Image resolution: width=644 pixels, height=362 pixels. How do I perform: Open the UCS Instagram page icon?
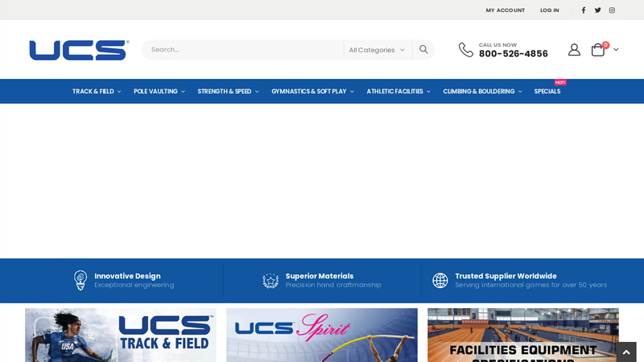click(612, 10)
